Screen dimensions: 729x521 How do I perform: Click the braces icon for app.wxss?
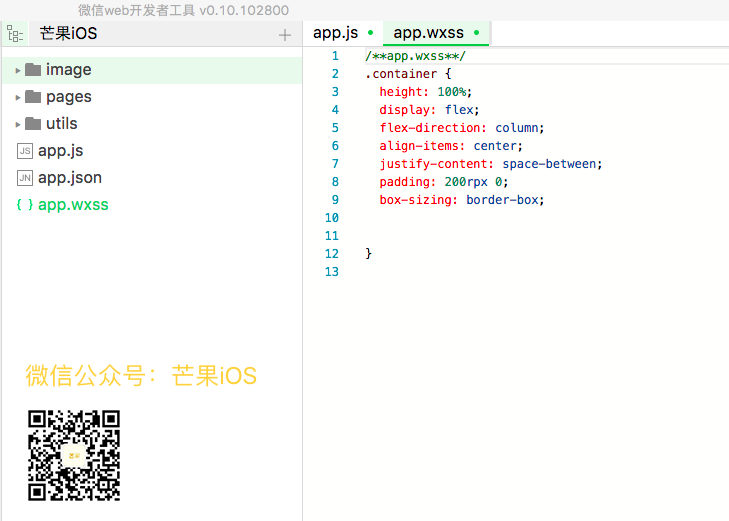pyautogui.click(x=25, y=205)
